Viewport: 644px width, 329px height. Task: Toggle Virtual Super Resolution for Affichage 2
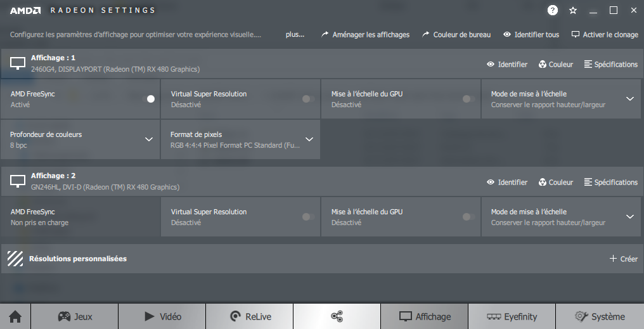[x=308, y=217]
